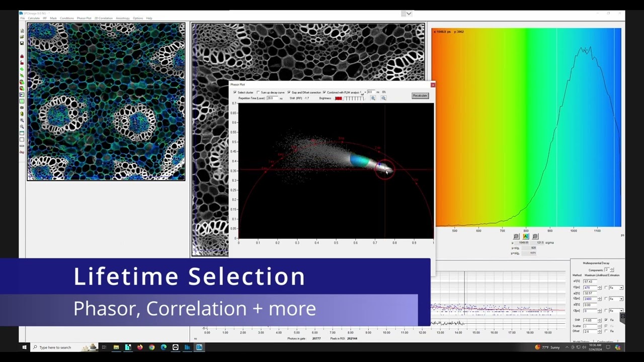Open the File menu
This screenshot has height=362, width=644.
pos(23,18)
